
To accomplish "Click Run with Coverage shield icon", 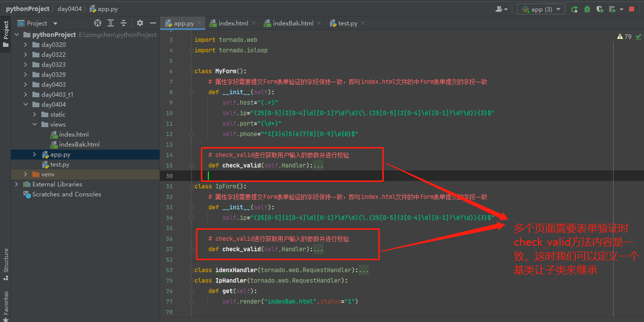I will [600, 9].
